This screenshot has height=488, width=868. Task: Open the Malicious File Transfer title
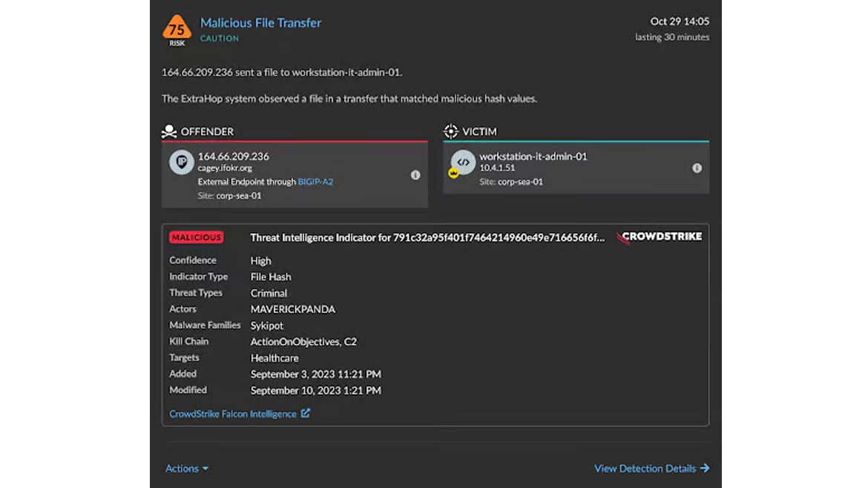[x=260, y=23]
